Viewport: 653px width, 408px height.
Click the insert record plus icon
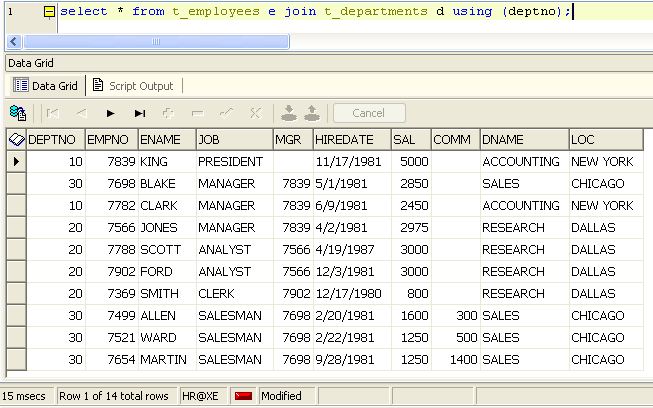[168, 113]
